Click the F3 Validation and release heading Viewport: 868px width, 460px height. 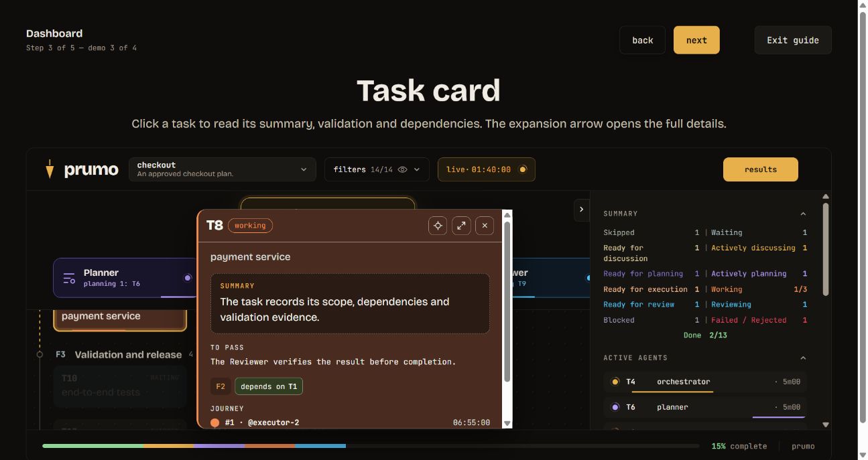click(128, 354)
